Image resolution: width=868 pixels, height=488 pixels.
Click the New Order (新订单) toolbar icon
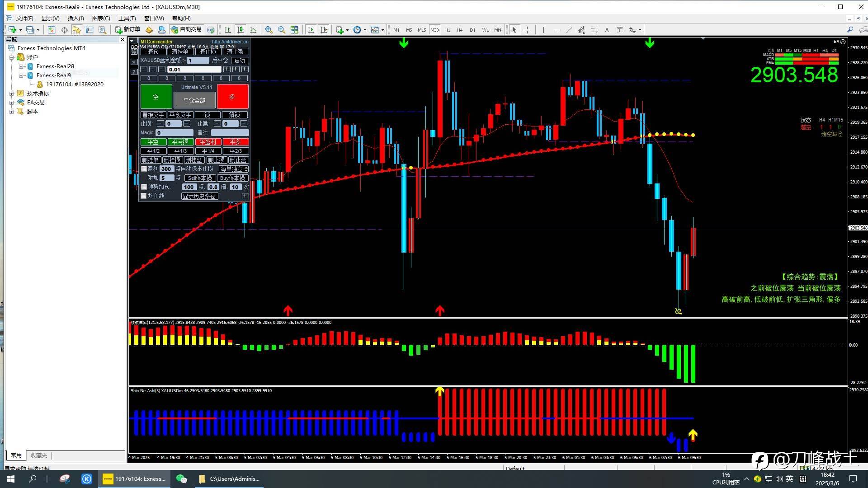tap(127, 30)
